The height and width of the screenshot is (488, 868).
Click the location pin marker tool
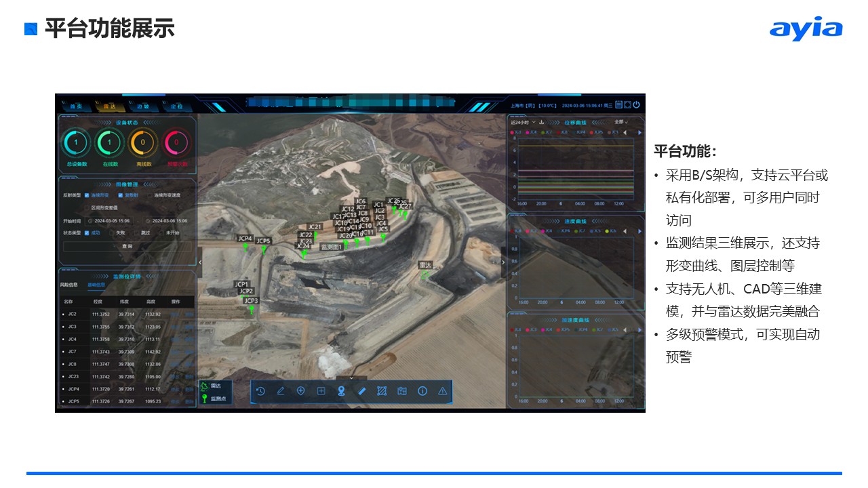click(x=342, y=391)
